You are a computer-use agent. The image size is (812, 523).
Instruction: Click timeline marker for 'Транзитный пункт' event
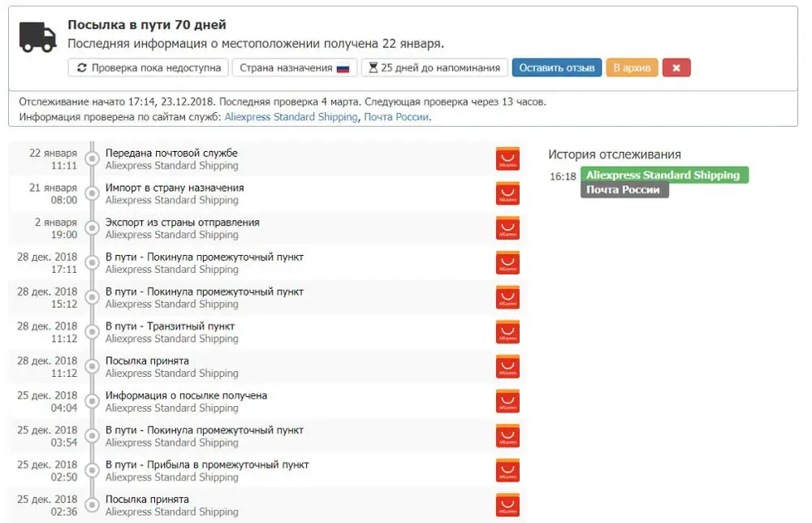point(93,332)
